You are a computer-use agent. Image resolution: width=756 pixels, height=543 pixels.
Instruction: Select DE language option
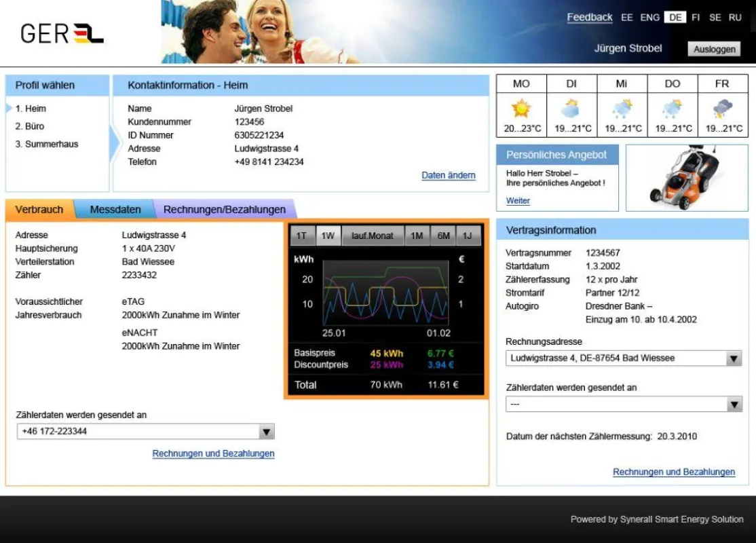675,18
